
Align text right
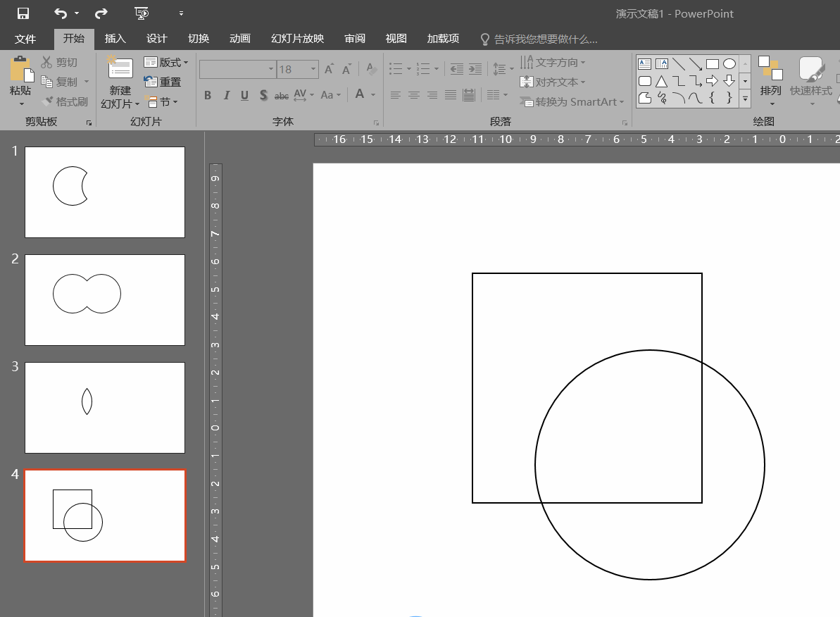(x=432, y=95)
